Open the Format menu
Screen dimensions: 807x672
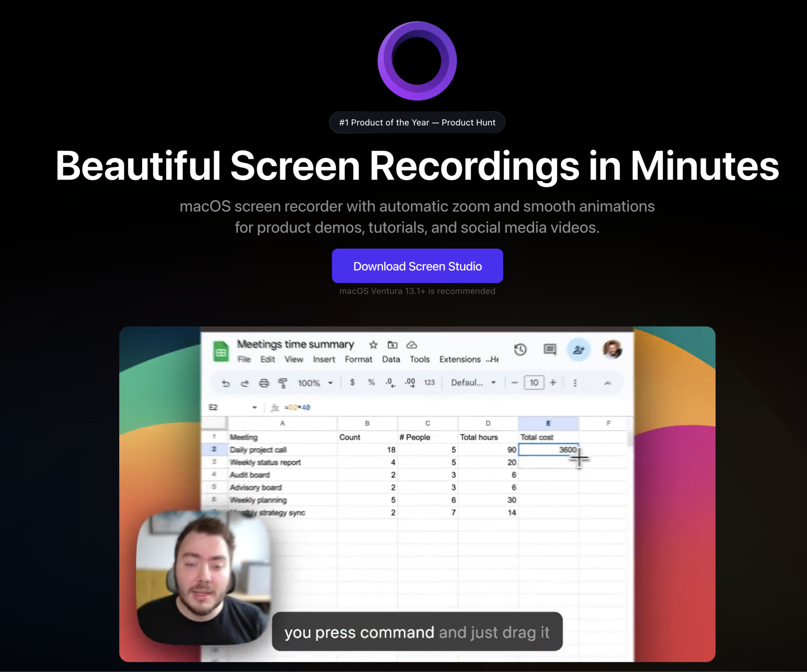point(358,359)
